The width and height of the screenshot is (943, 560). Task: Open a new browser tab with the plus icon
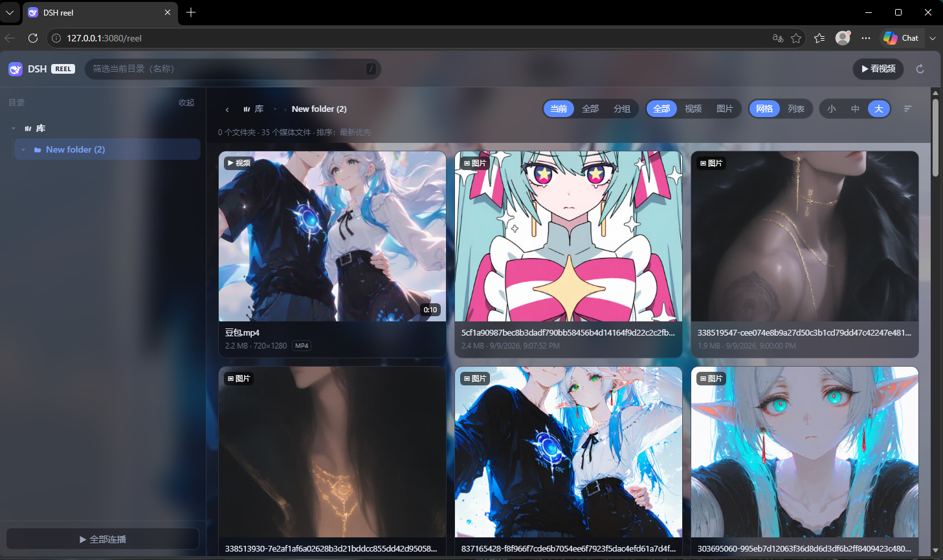click(x=191, y=12)
